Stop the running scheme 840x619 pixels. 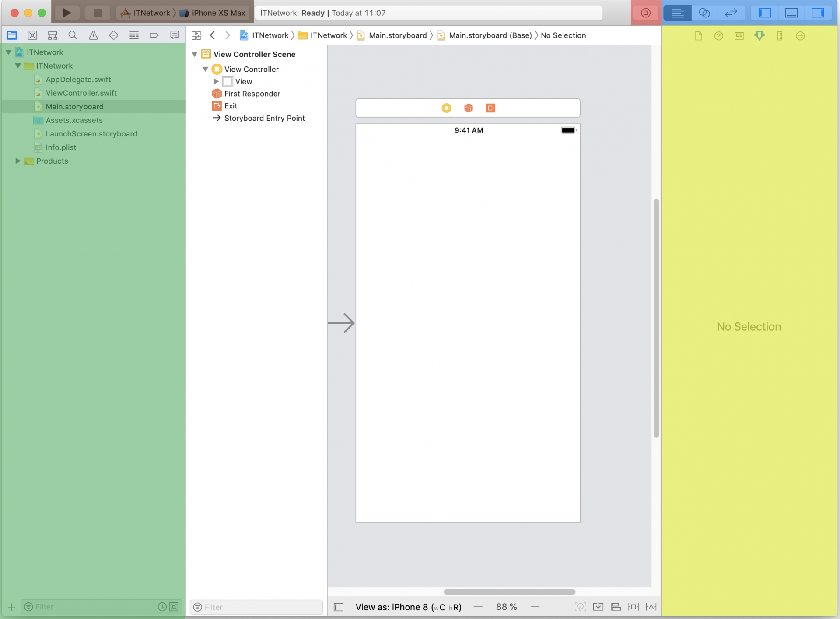point(98,13)
